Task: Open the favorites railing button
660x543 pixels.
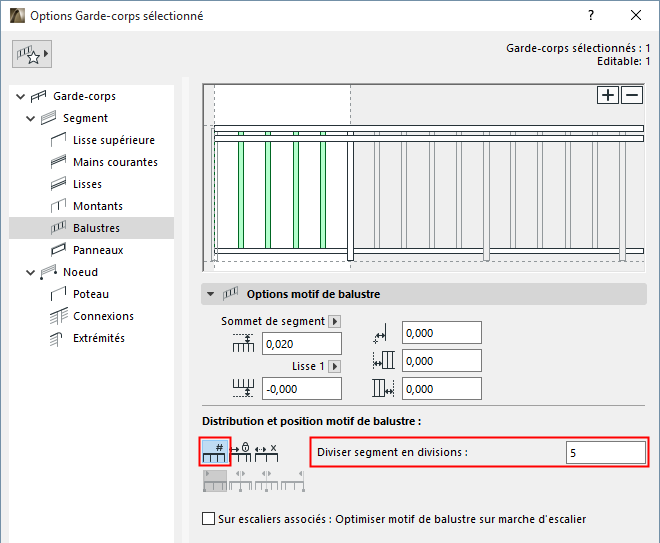Action: (x=32, y=54)
